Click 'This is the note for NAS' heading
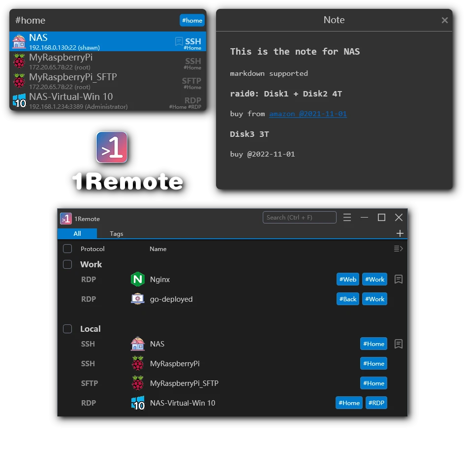The width and height of the screenshot is (465, 476). (x=295, y=52)
